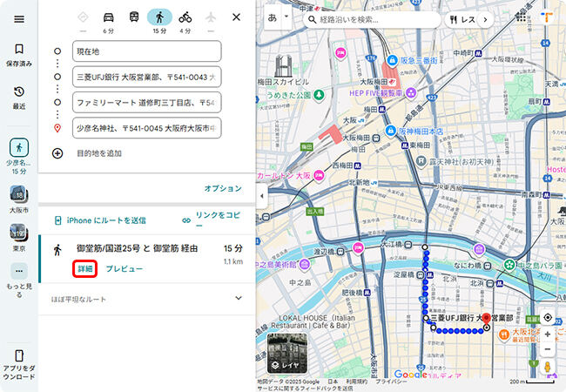Image resolution: width=566 pixels, height=392 pixels.
Task: Show more category chips arrow
Action: pyautogui.click(x=485, y=19)
